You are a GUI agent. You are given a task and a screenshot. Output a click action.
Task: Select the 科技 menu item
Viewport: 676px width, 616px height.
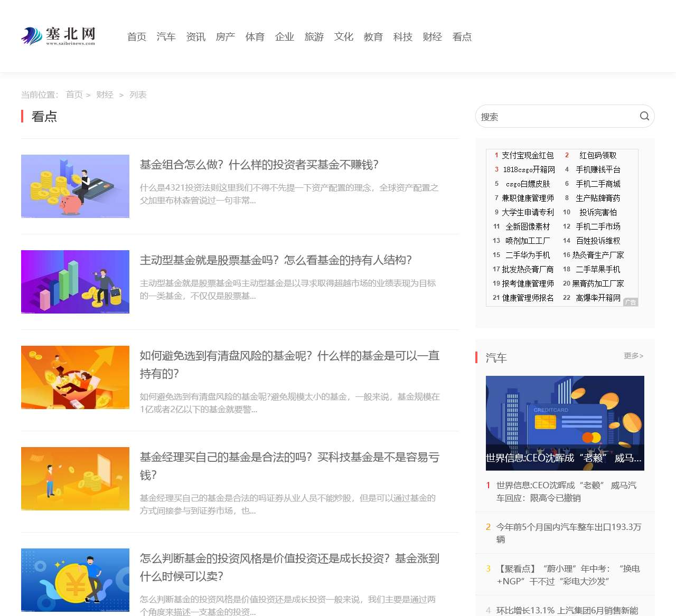(402, 37)
